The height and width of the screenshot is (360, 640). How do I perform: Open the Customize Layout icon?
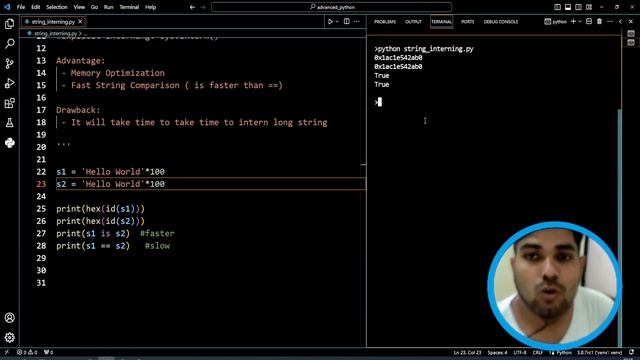[589, 7]
